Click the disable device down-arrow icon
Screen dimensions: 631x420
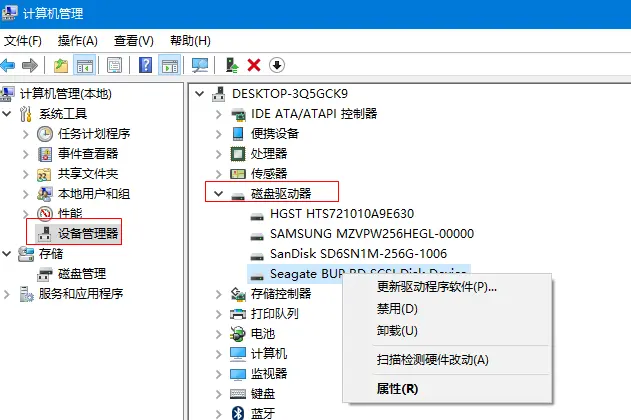click(277, 65)
